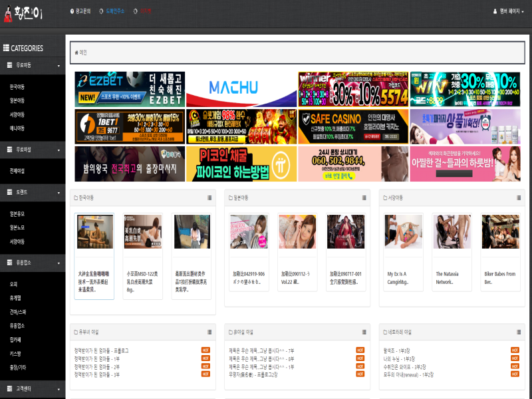The image size is (532, 399).
Task: Click the first HOT badge in 유부녀 야설 list
Action: tap(206, 350)
